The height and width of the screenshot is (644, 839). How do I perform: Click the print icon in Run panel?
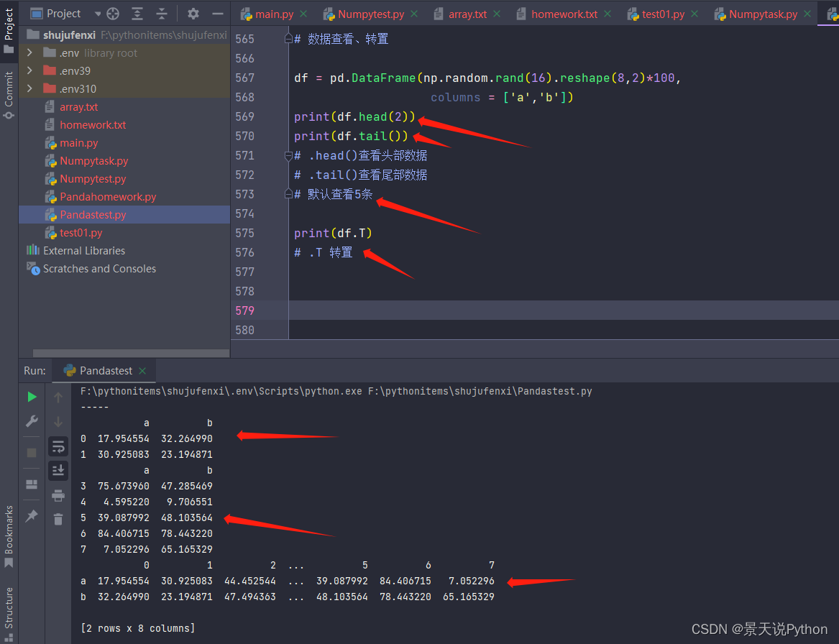tap(58, 495)
